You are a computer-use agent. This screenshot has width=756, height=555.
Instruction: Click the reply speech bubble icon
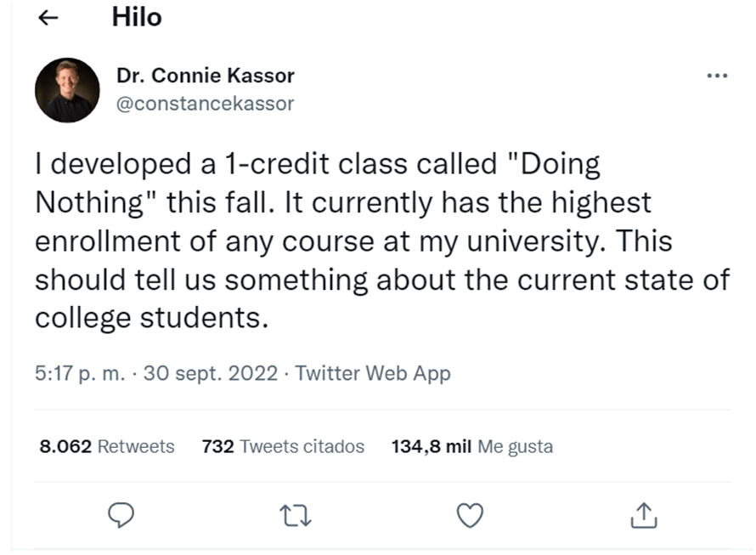pos(123,515)
